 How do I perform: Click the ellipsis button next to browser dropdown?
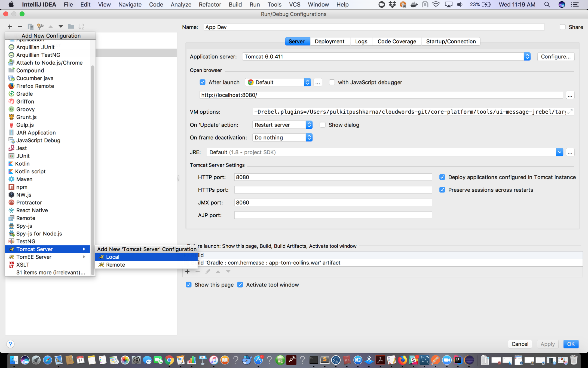pos(318,82)
